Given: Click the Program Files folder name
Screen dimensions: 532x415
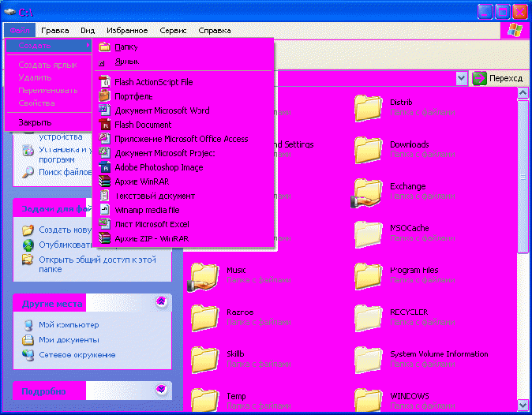Looking at the screenshot, I should (x=414, y=271).
